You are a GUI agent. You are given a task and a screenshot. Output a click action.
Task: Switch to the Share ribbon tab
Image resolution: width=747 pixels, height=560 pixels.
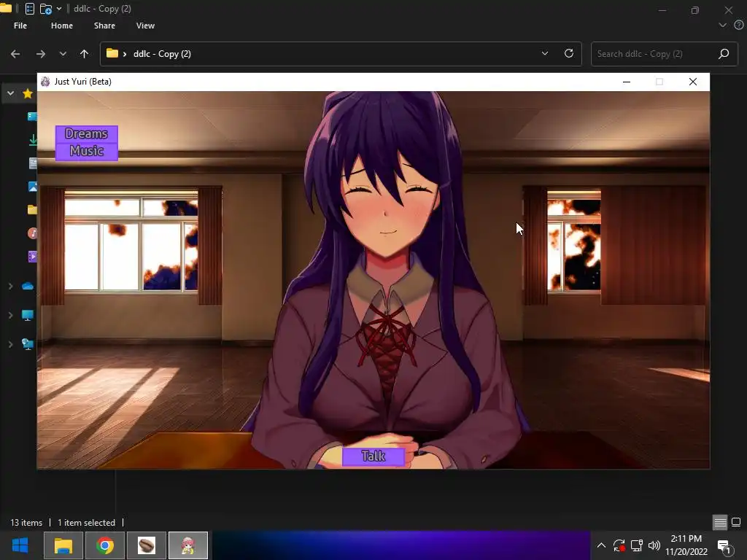104,26
